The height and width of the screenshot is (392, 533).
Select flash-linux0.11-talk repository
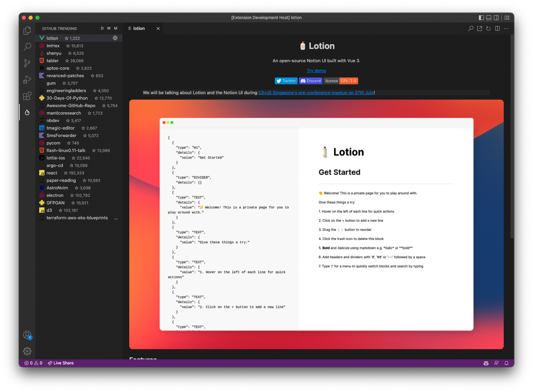[79, 150]
